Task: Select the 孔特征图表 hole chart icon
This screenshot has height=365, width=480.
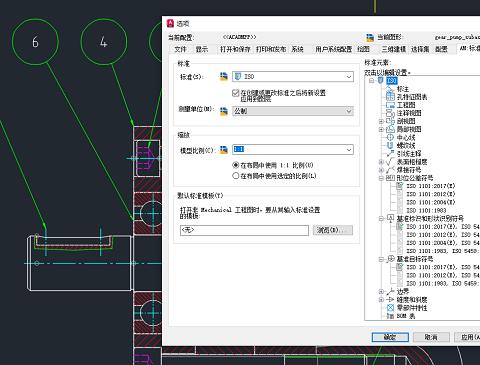Action: [x=390, y=97]
